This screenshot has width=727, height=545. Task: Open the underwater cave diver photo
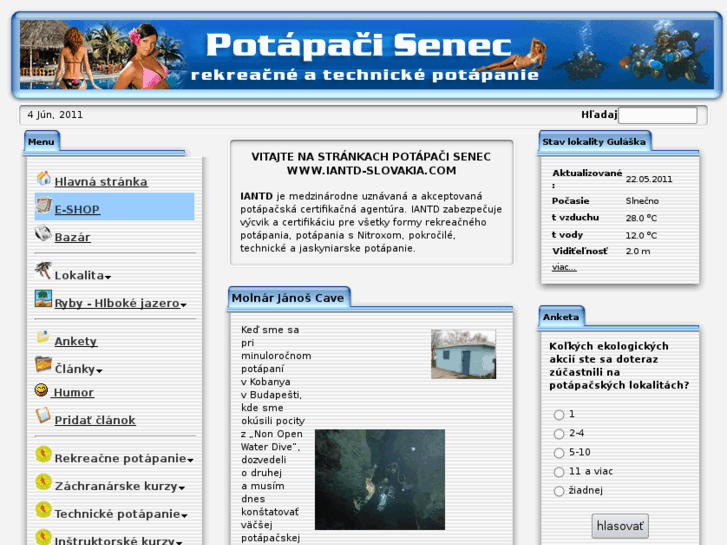pyautogui.click(x=380, y=480)
